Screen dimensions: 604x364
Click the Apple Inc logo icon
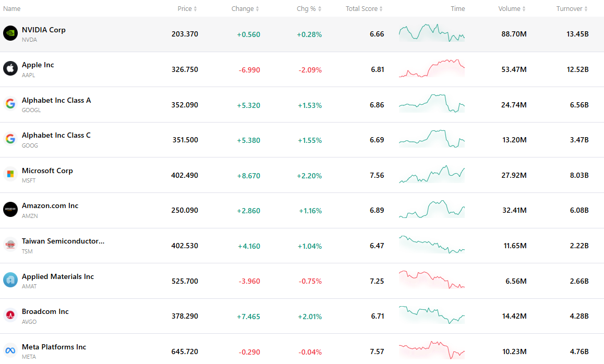pos(10,68)
